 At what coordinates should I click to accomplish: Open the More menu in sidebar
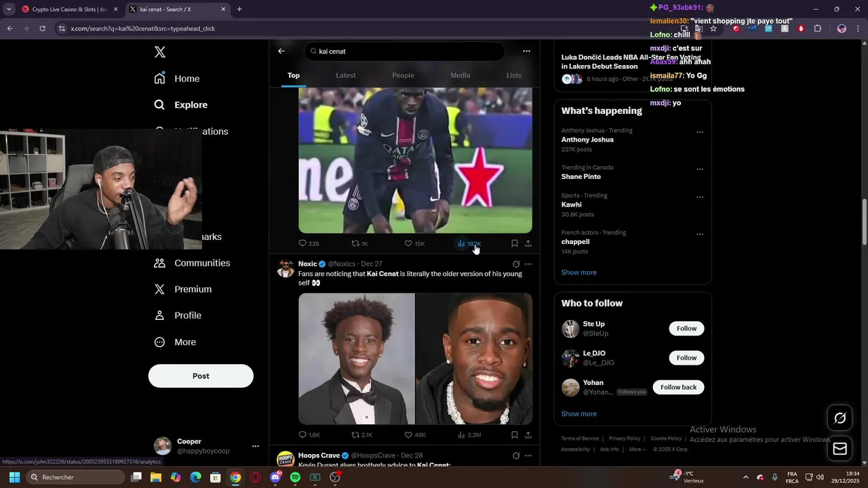click(x=175, y=342)
